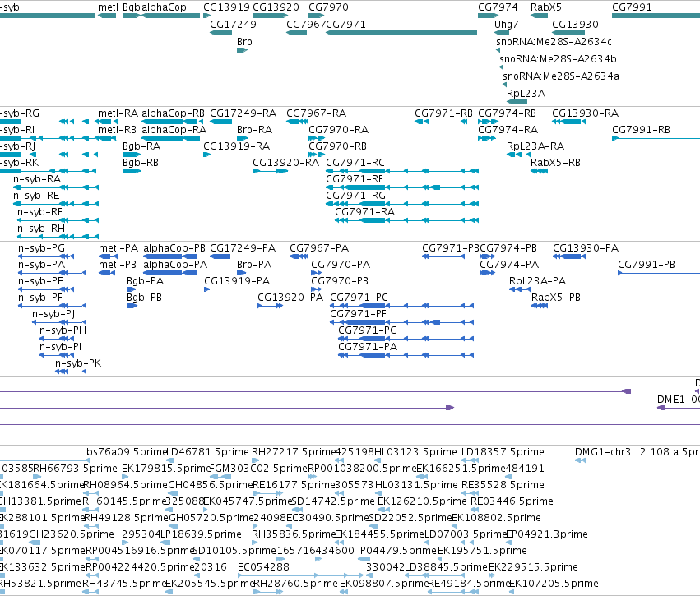Image resolution: width=700 pixels, height=596 pixels.
Task: Click the EC054288 EST label
Action: pos(263,567)
